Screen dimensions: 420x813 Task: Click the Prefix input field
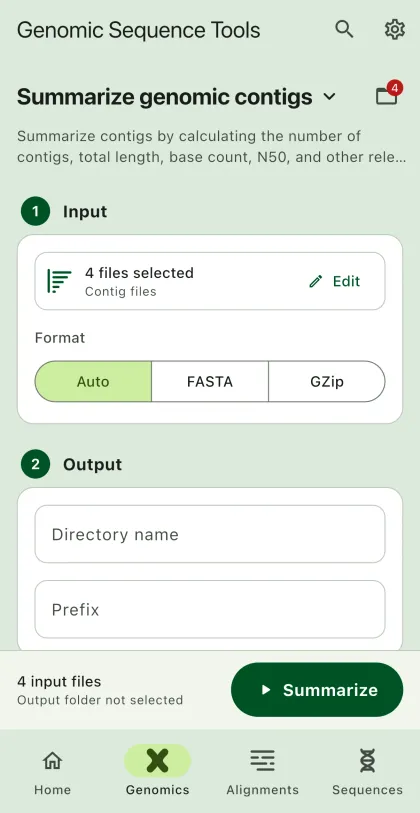click(210, 609)
